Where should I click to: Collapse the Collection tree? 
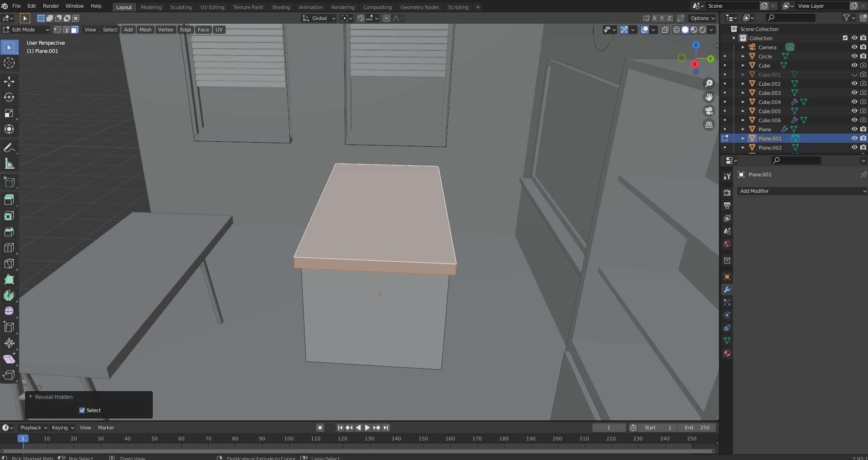[x=734, y=38]
